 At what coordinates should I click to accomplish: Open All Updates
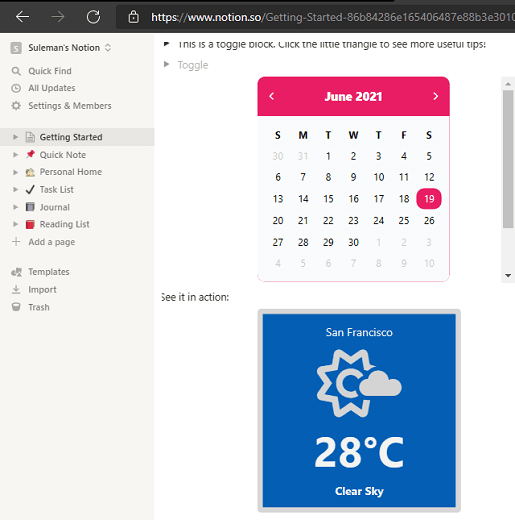52,88
